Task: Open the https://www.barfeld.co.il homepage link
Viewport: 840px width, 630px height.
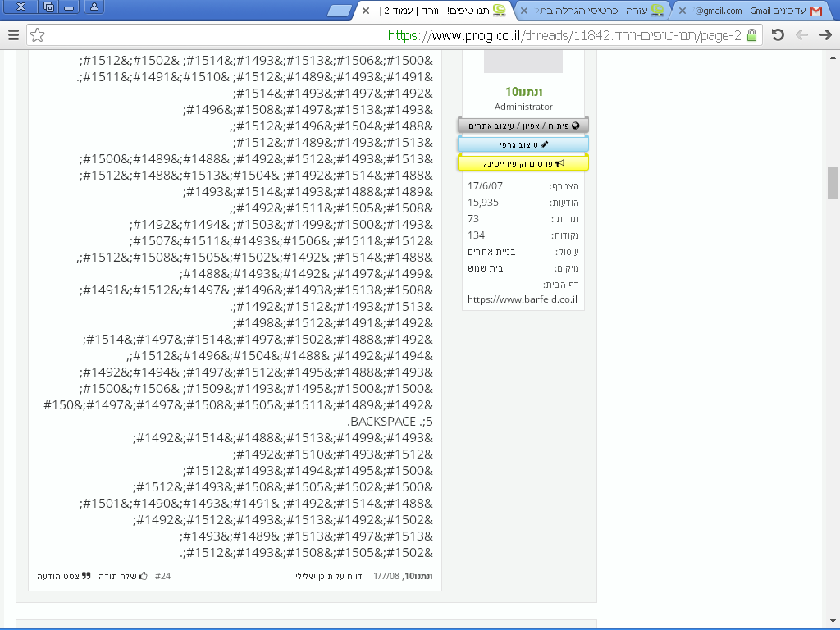Action: tap(523, 299)
